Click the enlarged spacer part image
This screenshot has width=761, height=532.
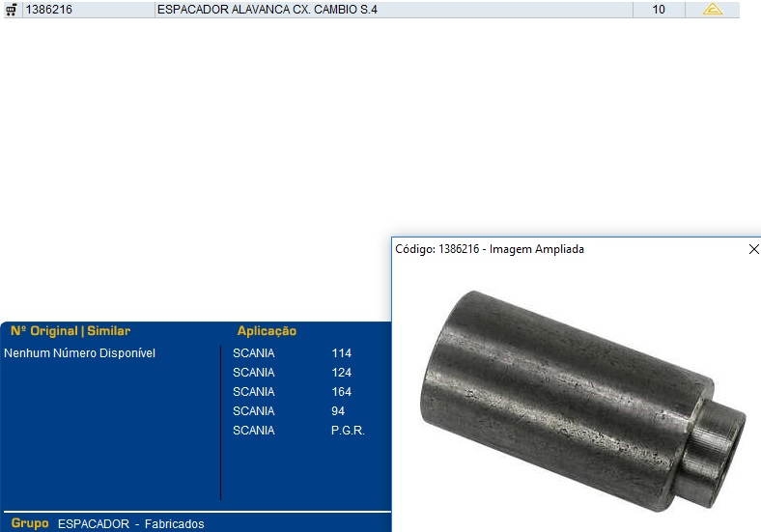click(579, 396)
